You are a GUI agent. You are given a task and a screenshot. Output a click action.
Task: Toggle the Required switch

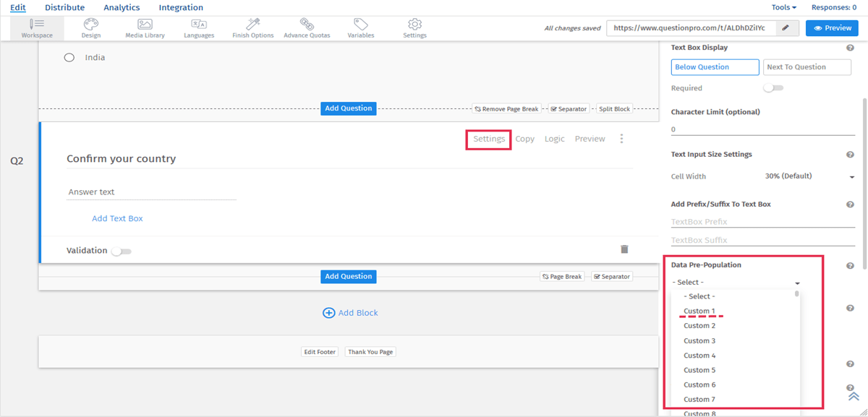pos(773,88)
